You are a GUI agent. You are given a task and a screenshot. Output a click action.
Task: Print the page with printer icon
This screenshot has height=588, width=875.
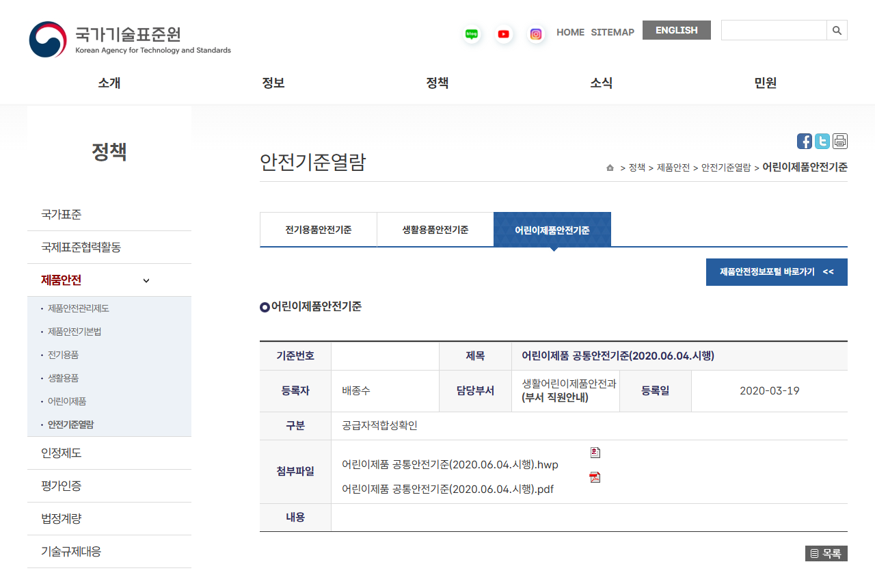pyautogui.click(x=840, y=141)
